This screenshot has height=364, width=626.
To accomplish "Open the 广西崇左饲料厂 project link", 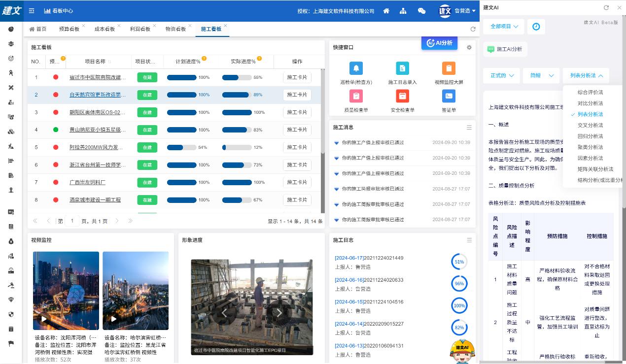I will coord(87,182).
